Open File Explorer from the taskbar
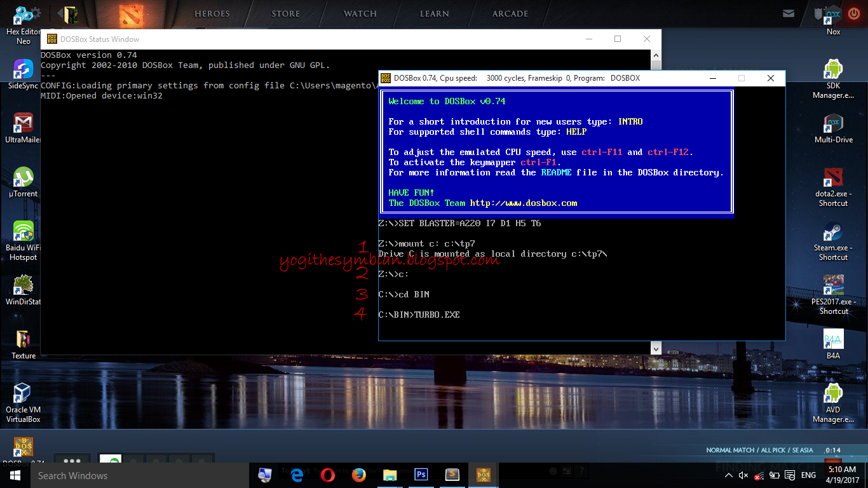Screen dimensions: 868x488 pyautogui.click(x=390, y=475)
